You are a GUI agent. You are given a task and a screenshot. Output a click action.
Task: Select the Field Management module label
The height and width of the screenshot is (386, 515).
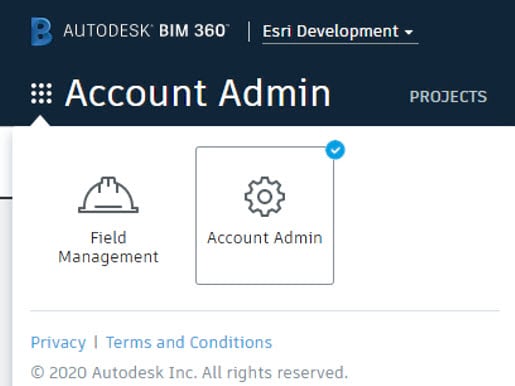(x=108, y=247)
